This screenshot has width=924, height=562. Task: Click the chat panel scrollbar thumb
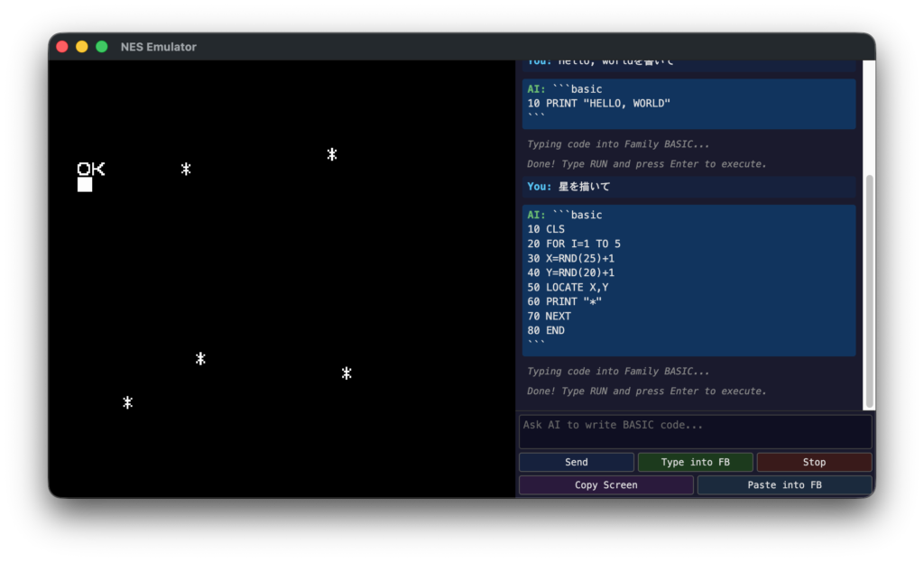869,289
